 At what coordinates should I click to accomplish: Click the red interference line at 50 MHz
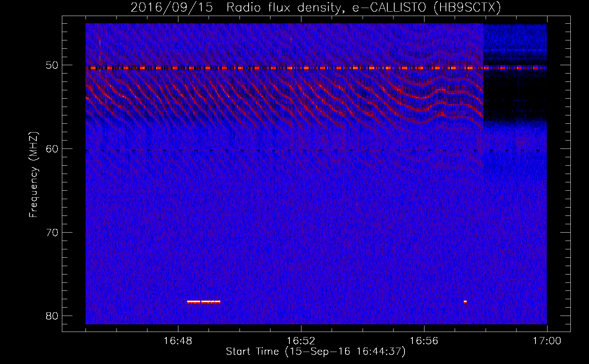[316, 68]
